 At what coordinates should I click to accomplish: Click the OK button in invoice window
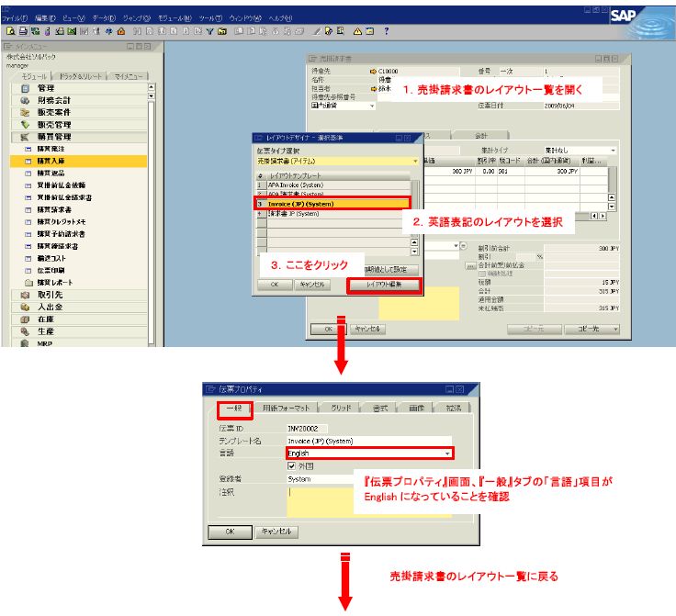tap(329, 329)
